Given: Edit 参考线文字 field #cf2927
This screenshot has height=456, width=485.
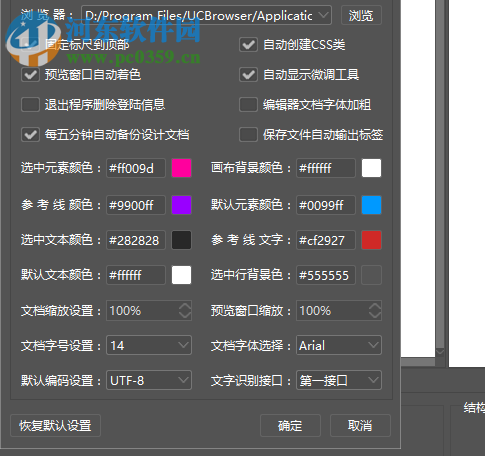Looking at the screenshot, I should pyautogui.click(x=326, y=240).
